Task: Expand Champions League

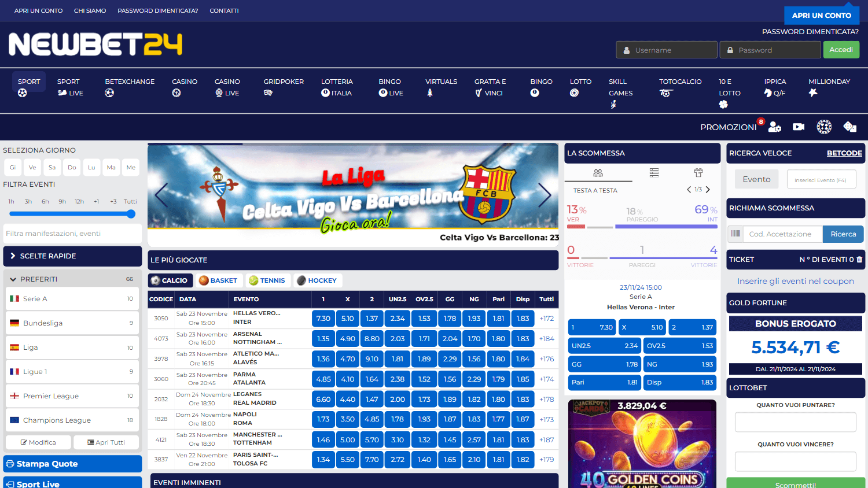Action: (x=72, y=420)
